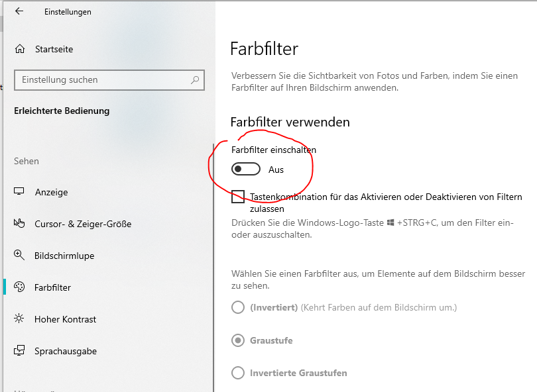Toggle the Farbfilter einschalten switch
This screenshot has width=537, height=392.
pyautogui.click(x=245, y=169)
